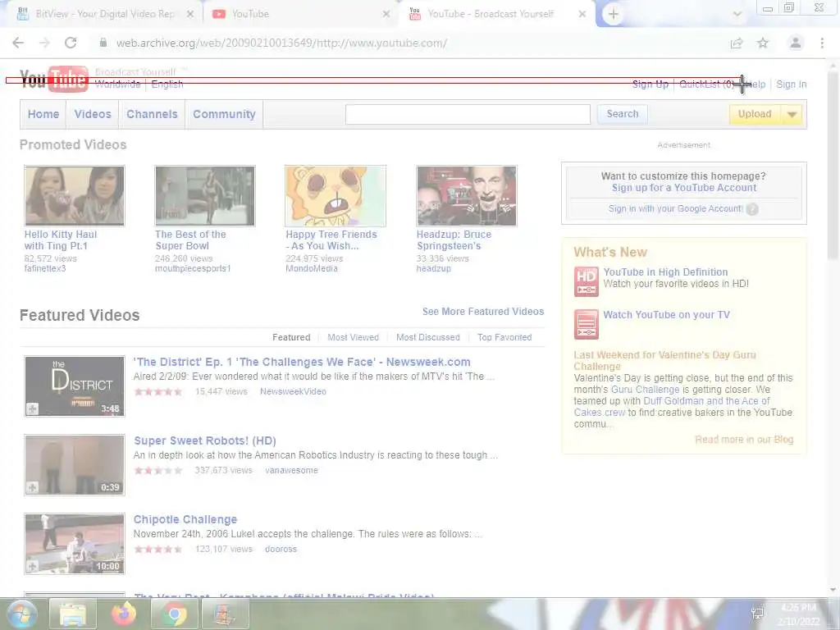Click Sign up for a YouTube Account

(684, 188)
